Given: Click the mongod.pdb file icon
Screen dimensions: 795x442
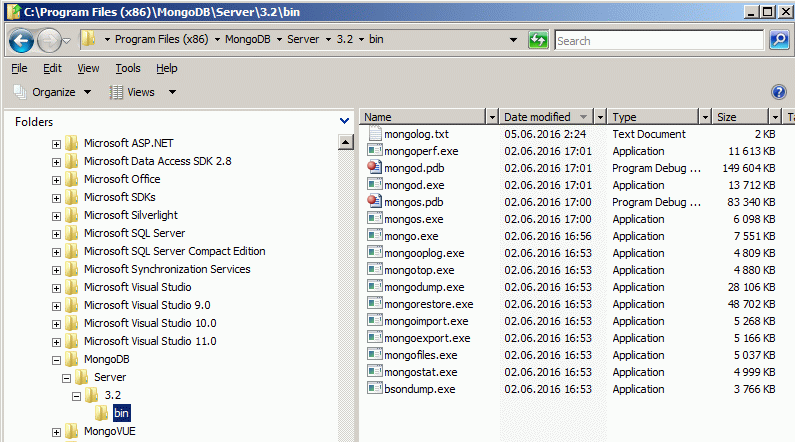Looking at the screenshot, I should click(x=375, y=167).
